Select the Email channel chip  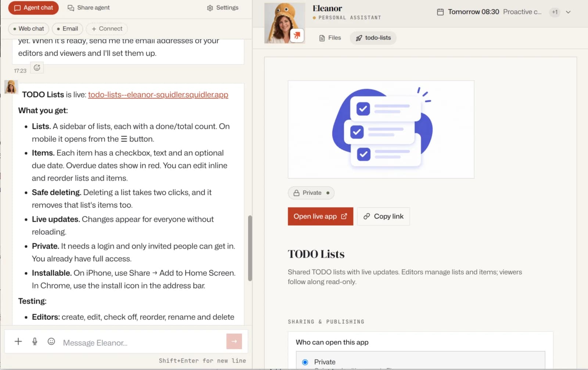pos(67,29)
